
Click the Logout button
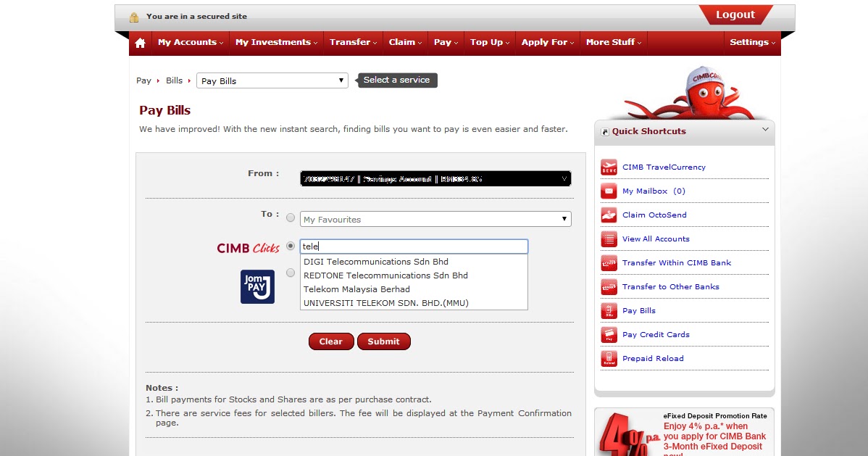tap(735, 15)
